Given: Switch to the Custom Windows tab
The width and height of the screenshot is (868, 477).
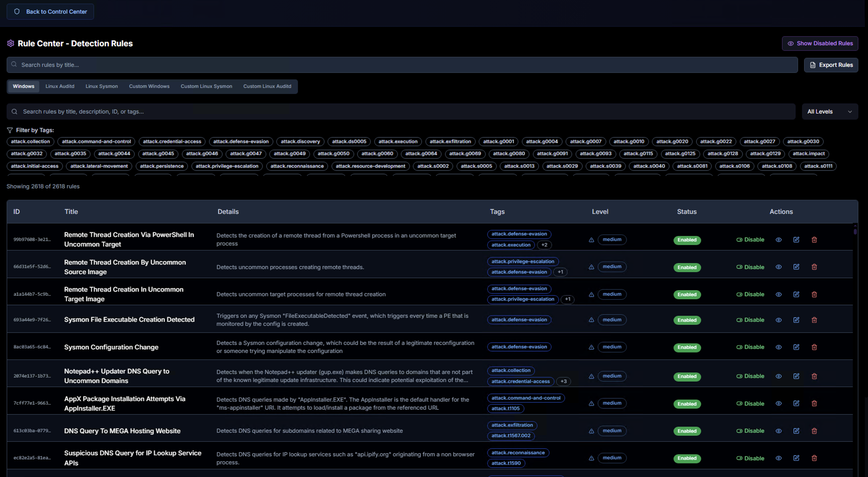Looking at the screenshot, I should coord(149,86).
